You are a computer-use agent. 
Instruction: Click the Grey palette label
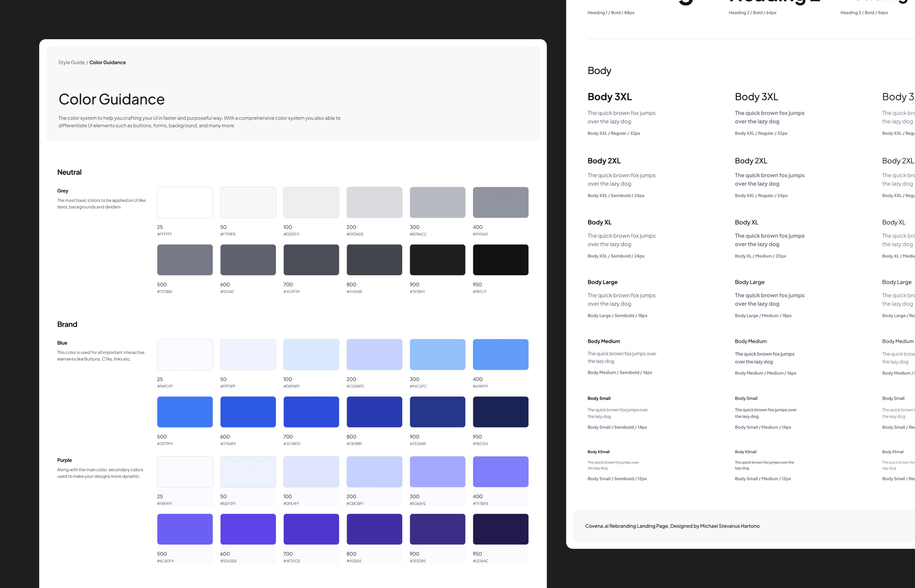63,191
